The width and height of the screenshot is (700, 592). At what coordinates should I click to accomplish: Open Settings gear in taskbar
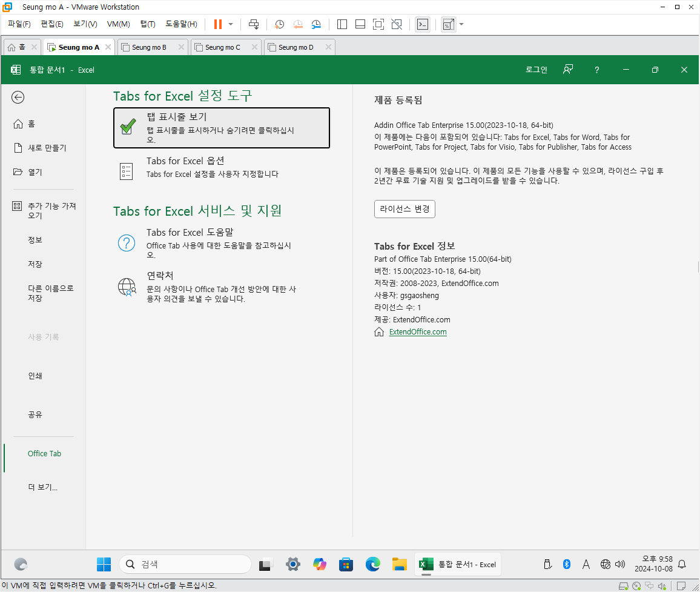[293, 564]
